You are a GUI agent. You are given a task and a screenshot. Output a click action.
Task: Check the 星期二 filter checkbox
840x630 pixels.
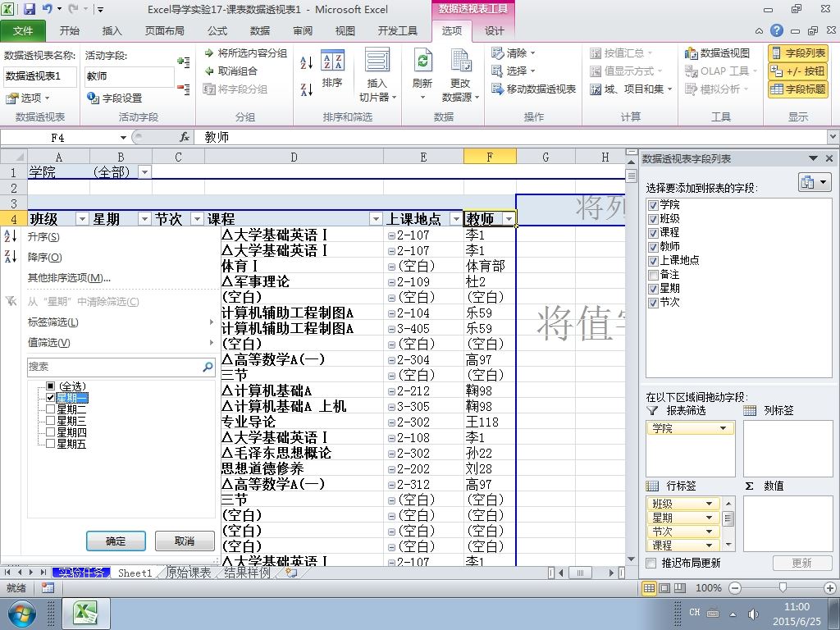(50, 409)
